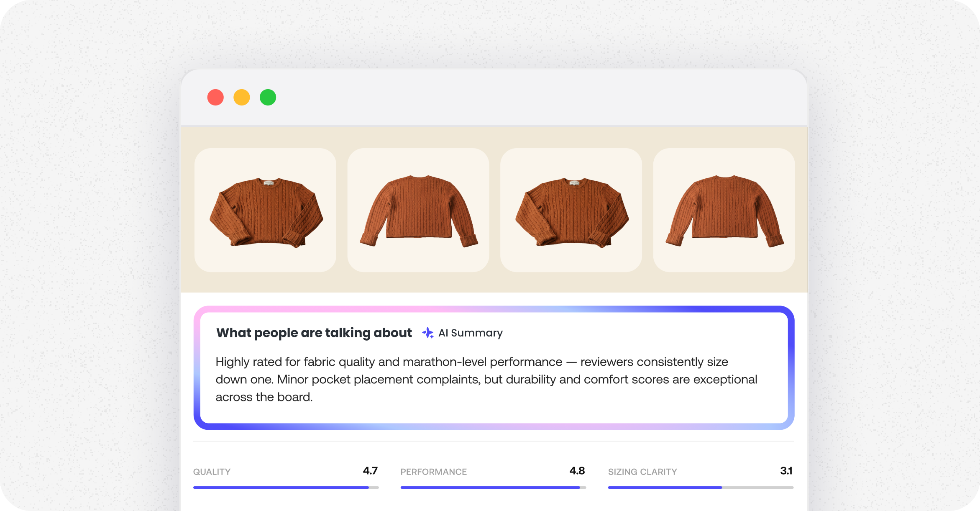Click the Quality rating progress bar
This screenshot has height=511, width=980.
286,488
